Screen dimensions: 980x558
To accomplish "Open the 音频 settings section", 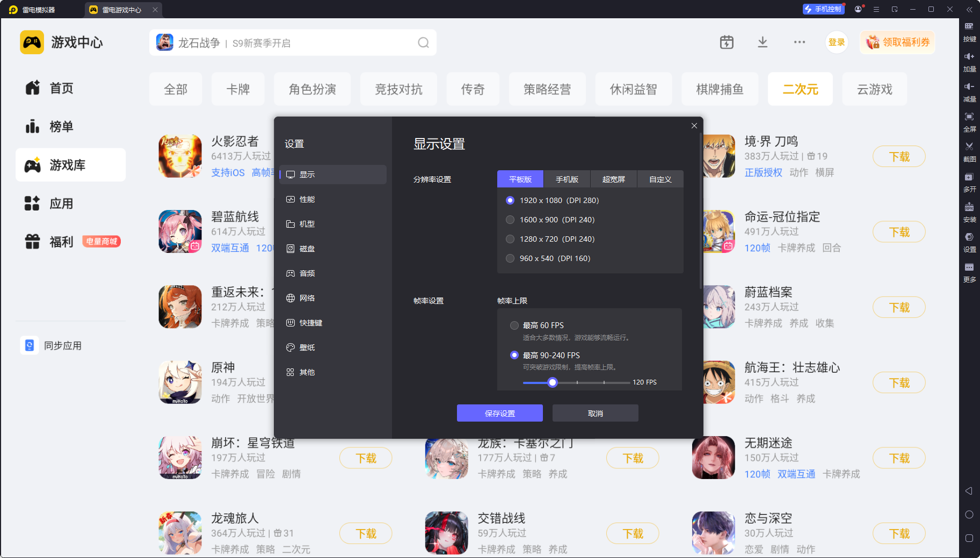I will pyautogui.click(x=333, y=273).
